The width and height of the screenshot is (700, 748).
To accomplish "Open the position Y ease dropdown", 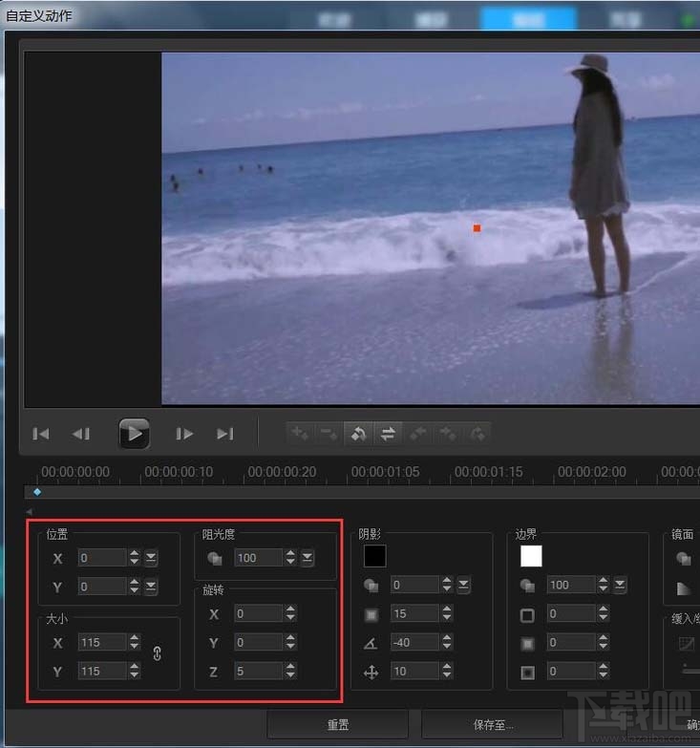I will (152, 586).
